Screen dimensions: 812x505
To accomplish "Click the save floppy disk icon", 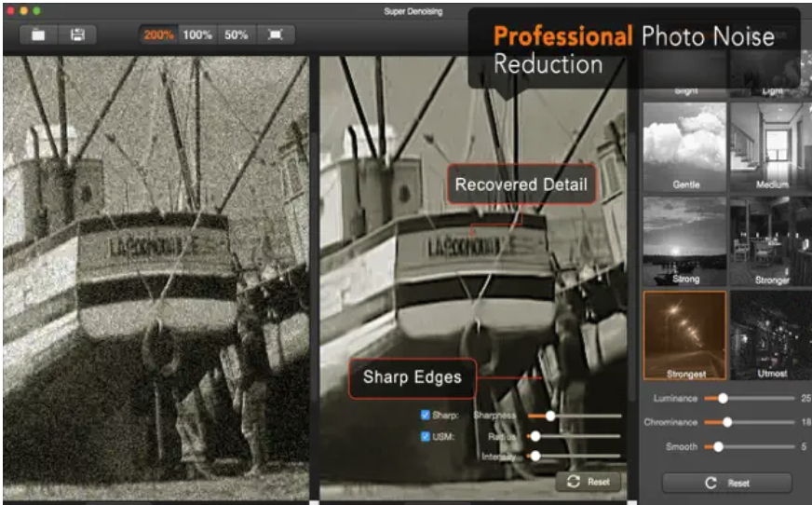I will [77, 34].
